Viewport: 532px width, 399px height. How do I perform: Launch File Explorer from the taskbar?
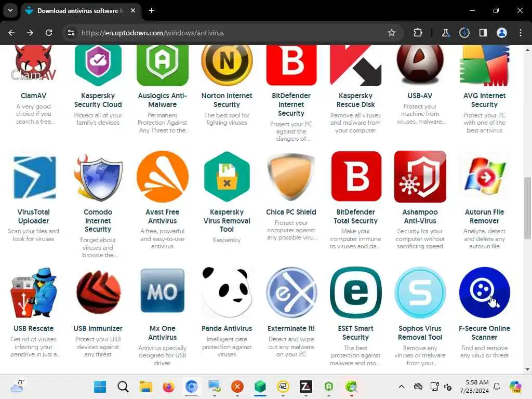point(146,387)
